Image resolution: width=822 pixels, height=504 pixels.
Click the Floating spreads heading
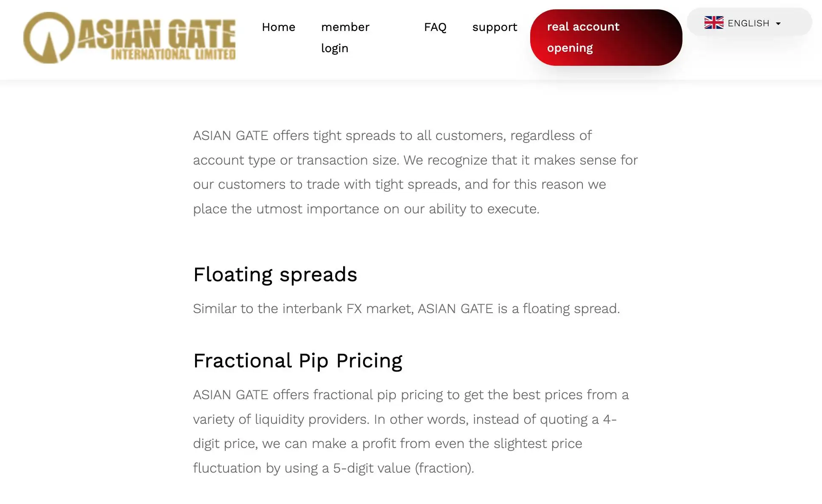point(275,274)
